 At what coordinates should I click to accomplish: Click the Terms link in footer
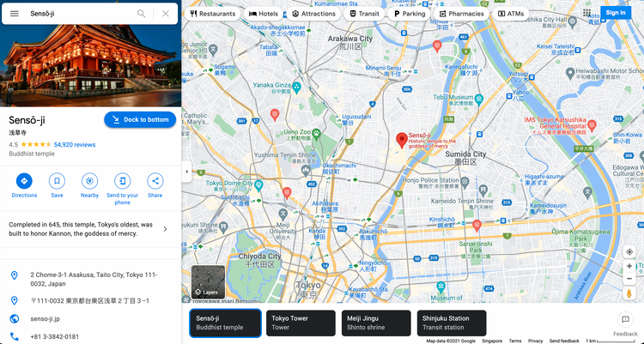pos(515,341)
